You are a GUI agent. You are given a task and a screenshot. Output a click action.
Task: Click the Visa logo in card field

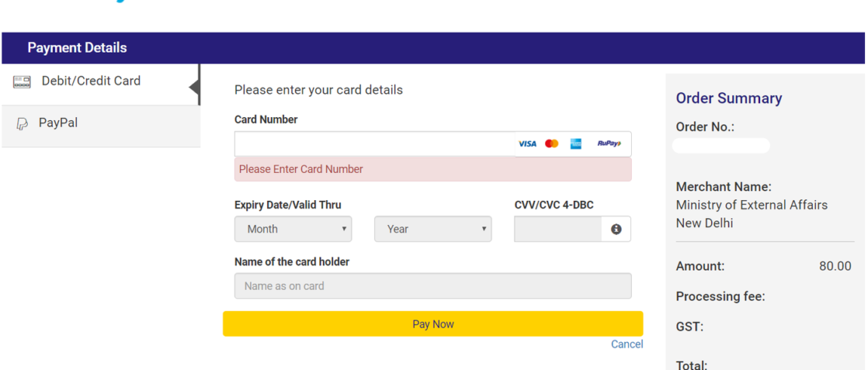coord(527,144)
